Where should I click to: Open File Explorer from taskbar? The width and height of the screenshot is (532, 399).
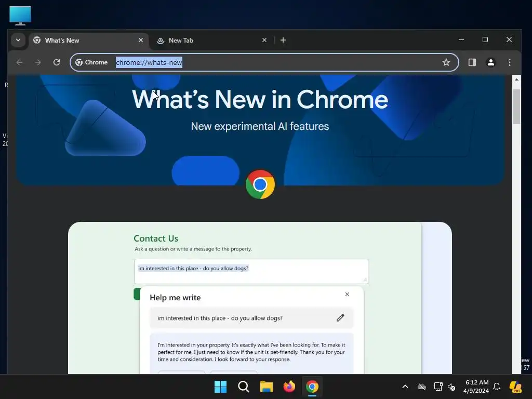click(x=267, y=387)
